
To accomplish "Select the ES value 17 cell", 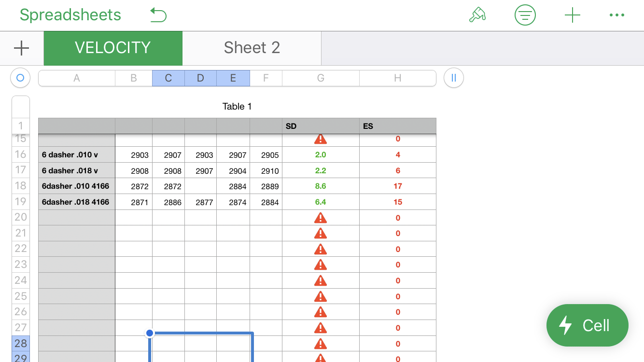I will coord(397,186).
